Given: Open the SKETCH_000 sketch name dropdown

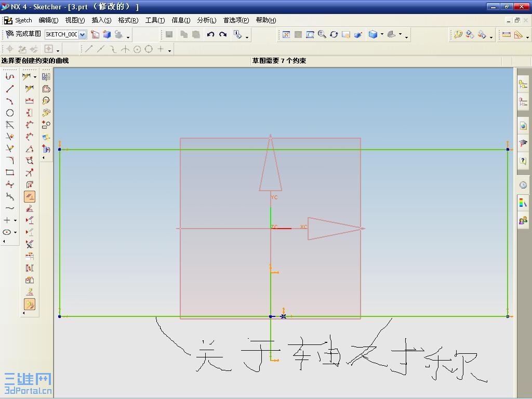Looking at the screenshot, I should [x=83, y=34].
